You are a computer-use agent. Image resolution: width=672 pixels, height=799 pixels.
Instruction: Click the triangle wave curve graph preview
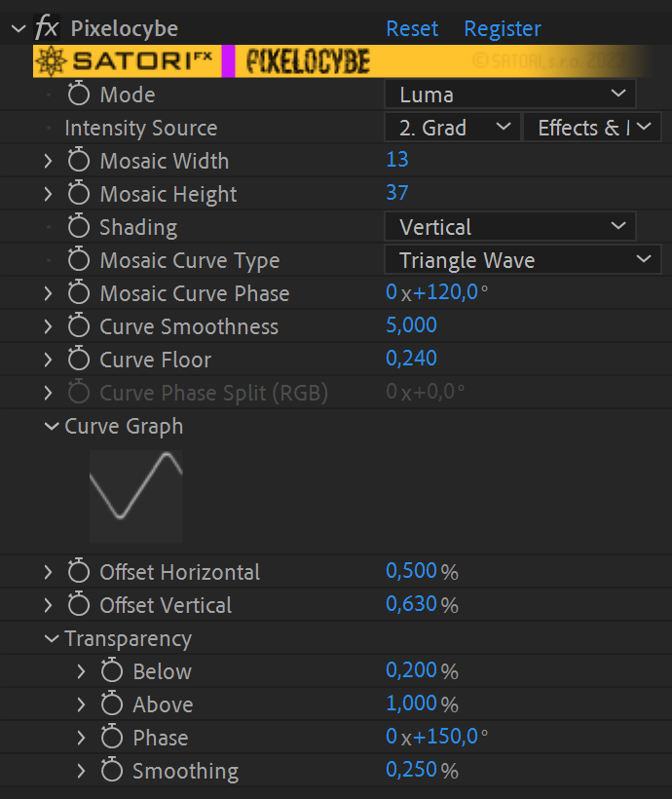[136, 495]
